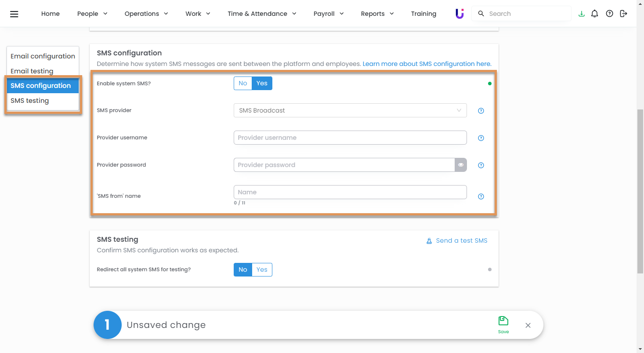Expand the SMS provider dropdown
644x353 pixels.
coord(350,110)
